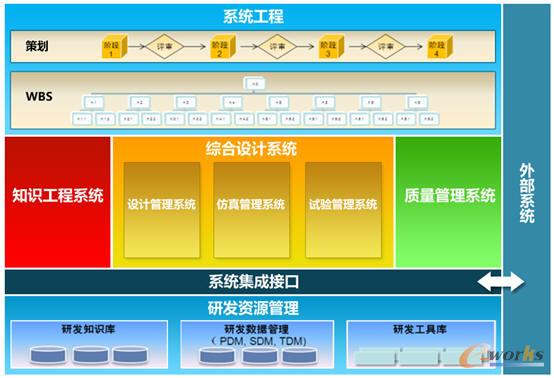Select the 知识工程系统 red block
Image resolution: width=554 pixels, height=378 pixels.
coord(58,202)
